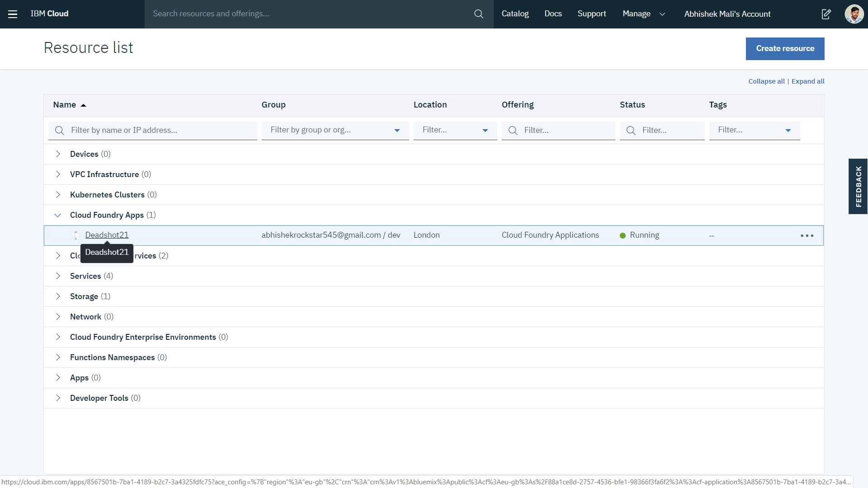Open the Tags filter dropdown
The height and width of the screenshot is (488, 868).
tap(755, 131)
